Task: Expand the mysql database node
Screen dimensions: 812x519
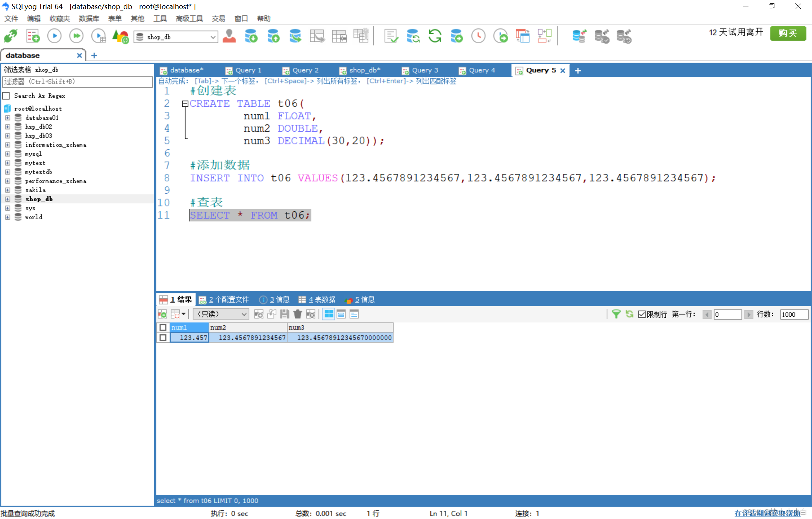Action: [8, 154]
